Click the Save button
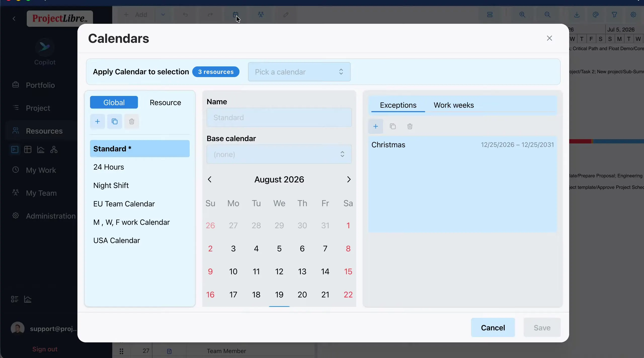 [542, 328]
